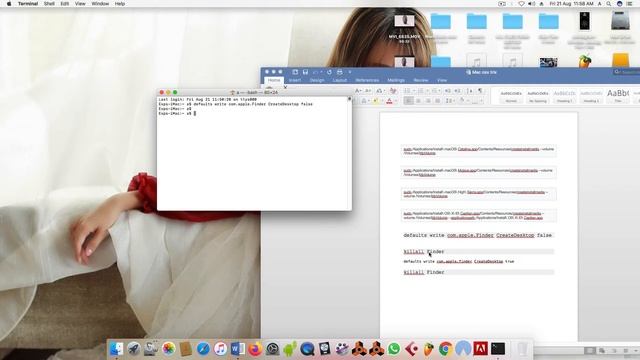Switch to Word's Layout ribbon tab
Image resolution: width=640 pixels, height=360 pixels.
340,80
